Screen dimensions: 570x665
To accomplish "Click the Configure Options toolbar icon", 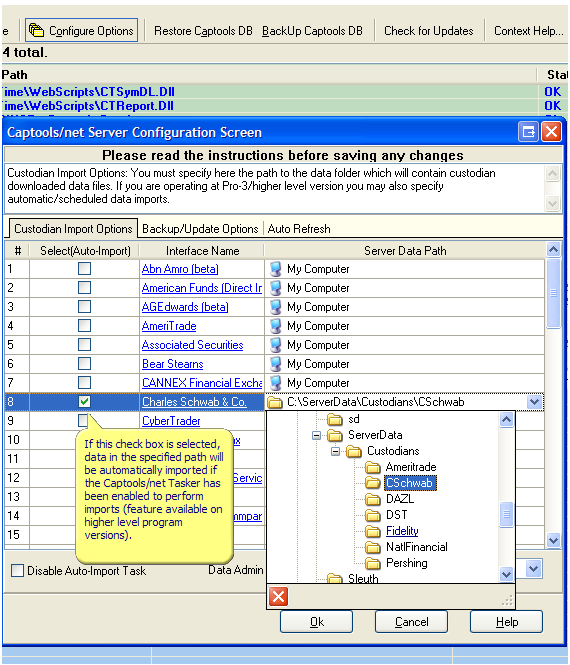I will pos(36,30).
